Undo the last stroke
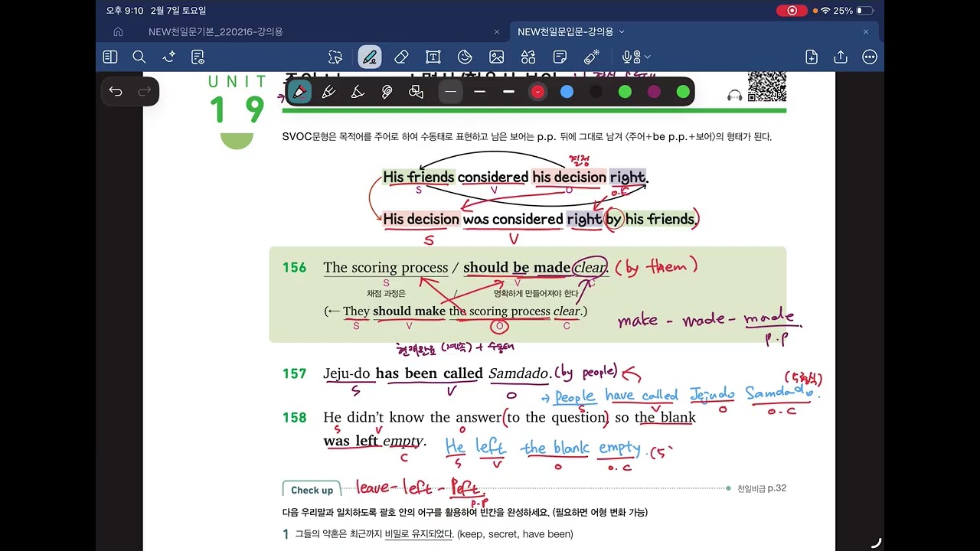The width and height of the screenshot is (980, 551). tap(116, 92)
